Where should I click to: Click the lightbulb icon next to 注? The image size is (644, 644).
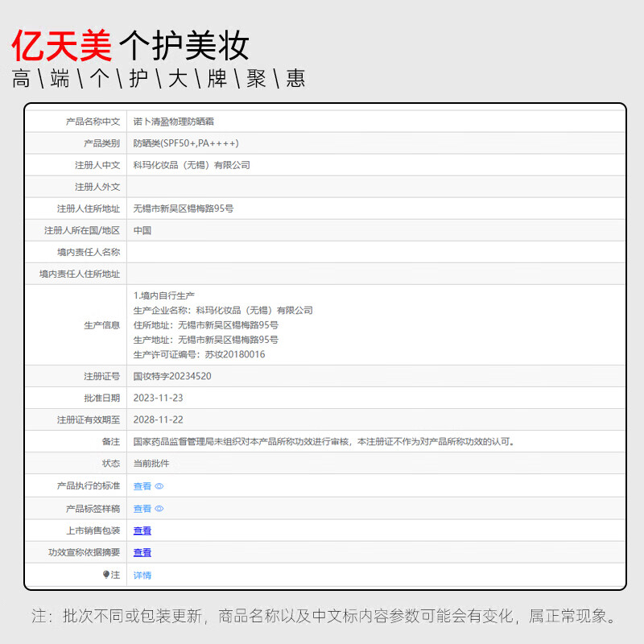(x=106, y=575)
